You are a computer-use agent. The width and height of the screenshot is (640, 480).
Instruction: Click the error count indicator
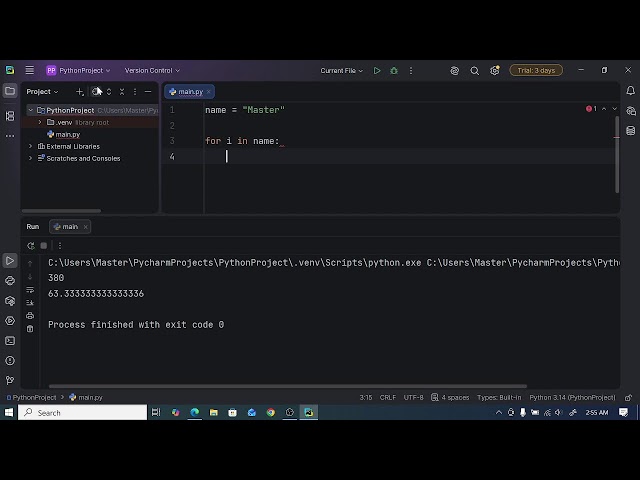tap(591, 109)
